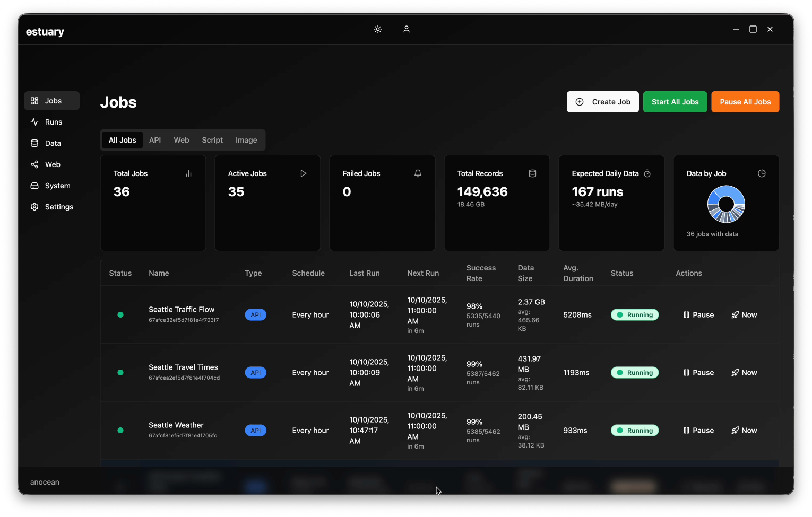Click the pie icon on Data by Job card
This screenshot has width=812, height=517.
click(x=762, y=173)
